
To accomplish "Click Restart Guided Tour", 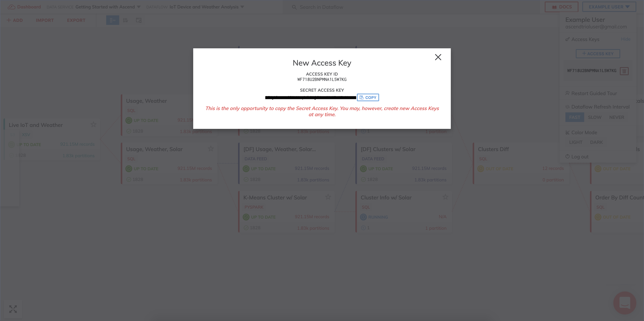I will point(594,93).
